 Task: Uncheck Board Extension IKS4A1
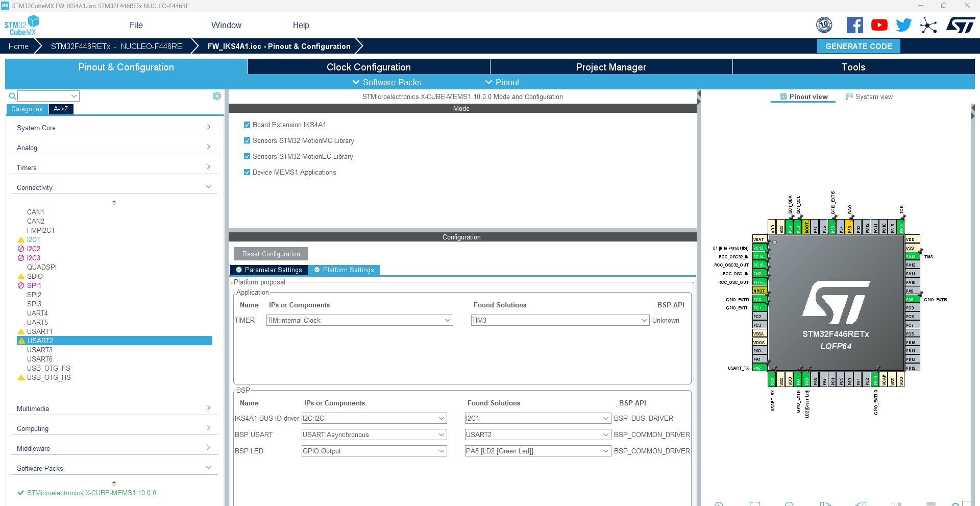click(x=247, y=124)
